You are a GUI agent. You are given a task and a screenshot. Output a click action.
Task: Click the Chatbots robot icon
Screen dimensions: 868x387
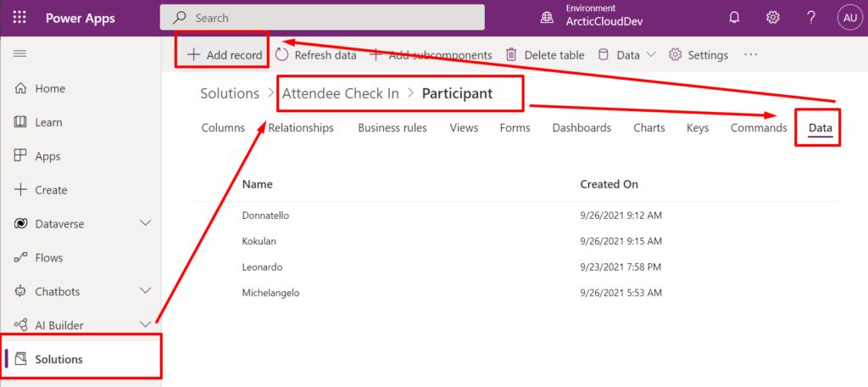20,291
